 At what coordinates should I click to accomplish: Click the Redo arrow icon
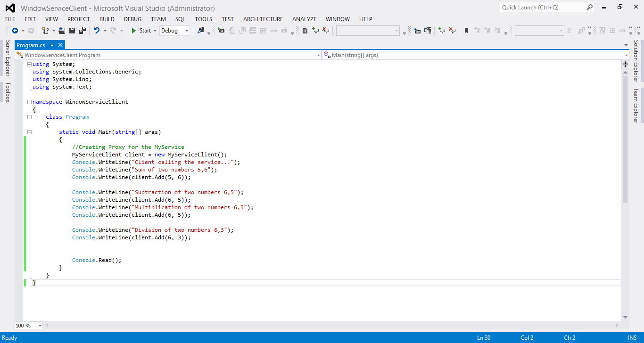point(113,31)
